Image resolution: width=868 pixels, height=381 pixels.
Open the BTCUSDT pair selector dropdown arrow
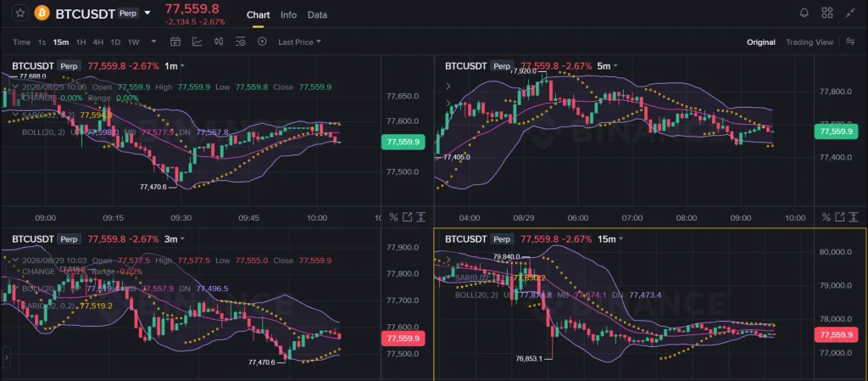pos(147,13)
